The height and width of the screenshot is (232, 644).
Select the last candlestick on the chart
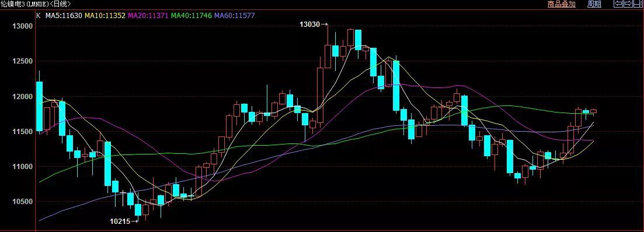[593, 111]
